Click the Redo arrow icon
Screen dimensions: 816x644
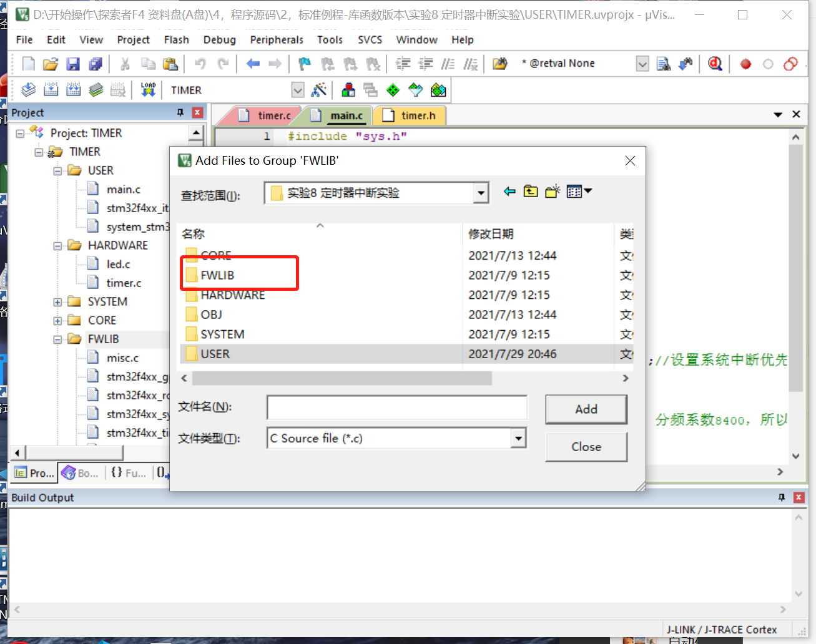coord(223,64)
